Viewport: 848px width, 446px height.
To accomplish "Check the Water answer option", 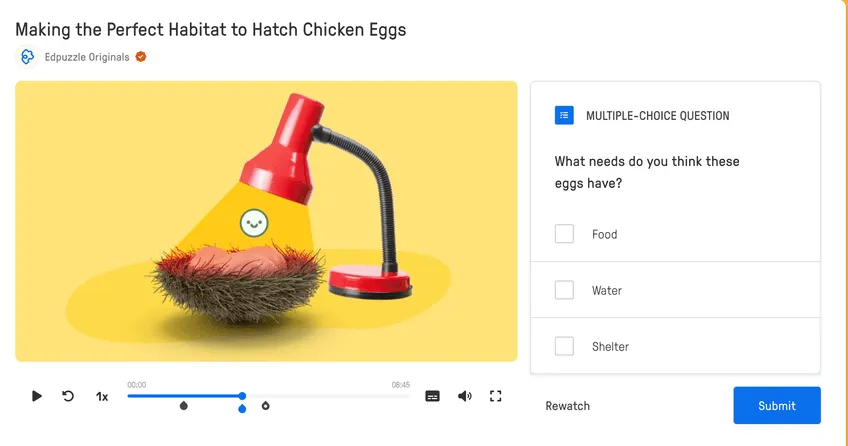I will (x=564, y=290).
